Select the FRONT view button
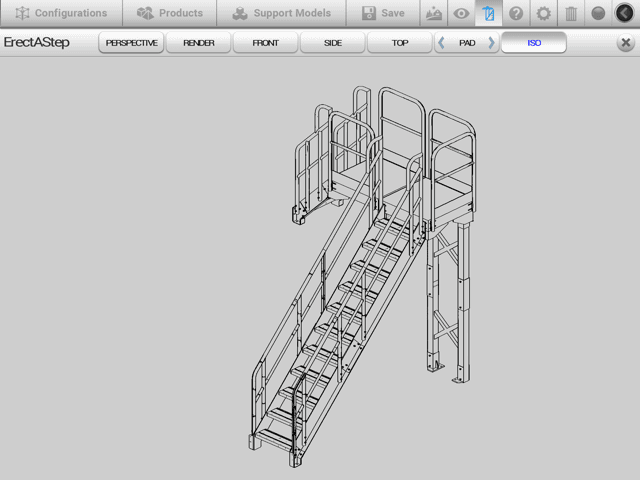The width and height of the screenshot is (640, 480). pyautogui.click(x=266, y=43)
